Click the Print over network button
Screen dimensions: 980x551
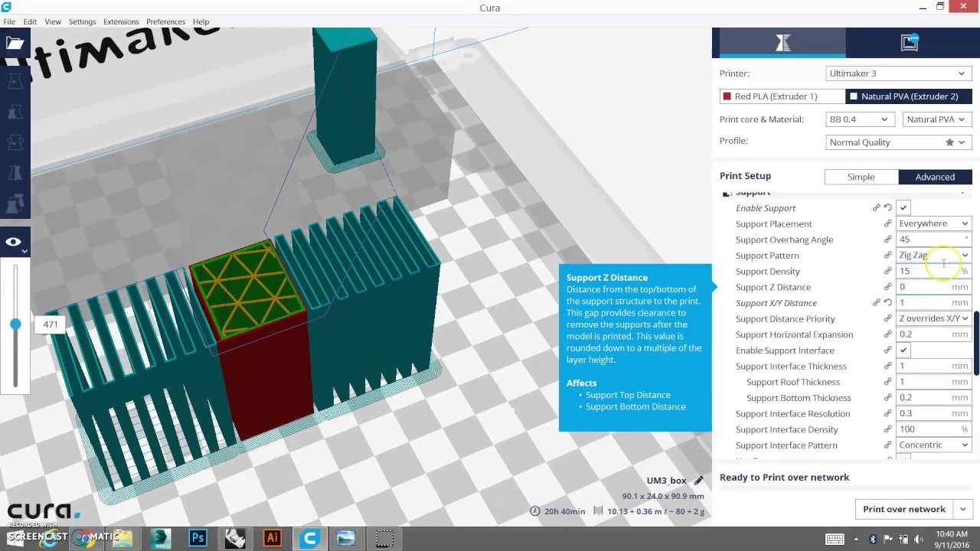coord(904,509)
